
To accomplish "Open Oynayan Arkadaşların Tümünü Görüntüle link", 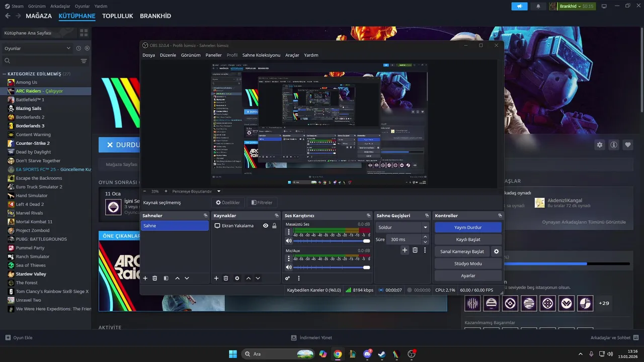I will [x=584, y=222].
